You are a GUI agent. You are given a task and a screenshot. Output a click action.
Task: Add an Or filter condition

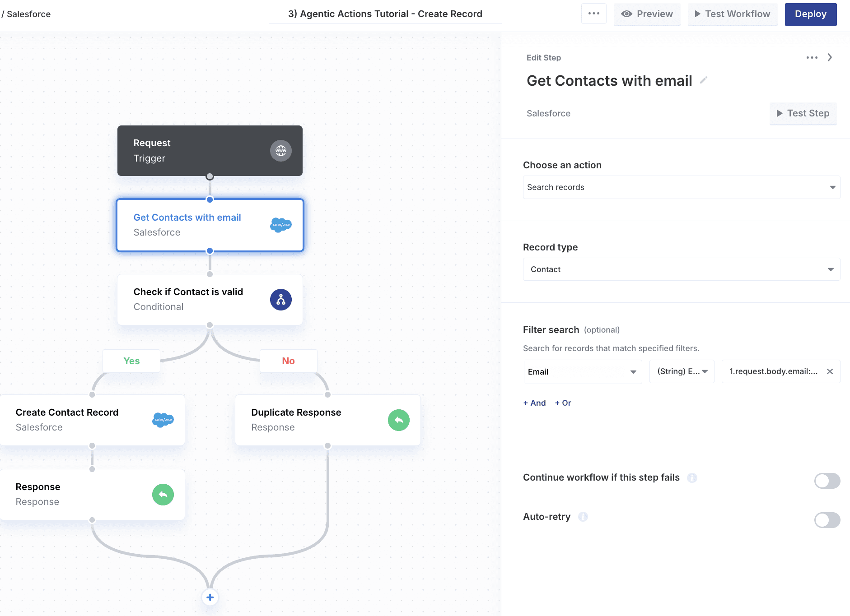pos(563,403)
